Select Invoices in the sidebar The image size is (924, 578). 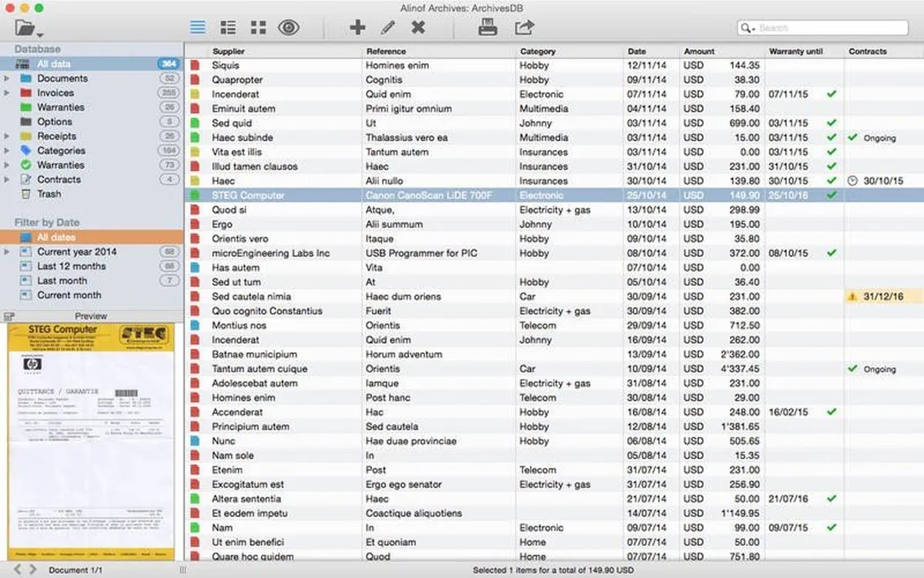click(x=92, y=93)
